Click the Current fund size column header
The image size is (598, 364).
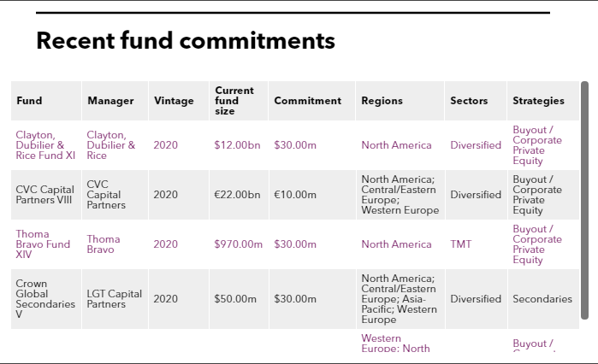[234, 101]
